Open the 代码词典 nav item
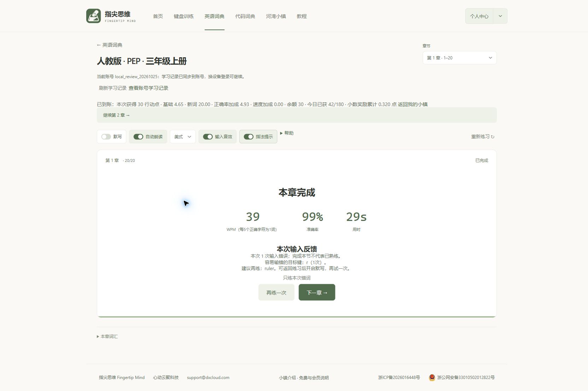Viewport: 588px width, 391px height. [245, 16]
